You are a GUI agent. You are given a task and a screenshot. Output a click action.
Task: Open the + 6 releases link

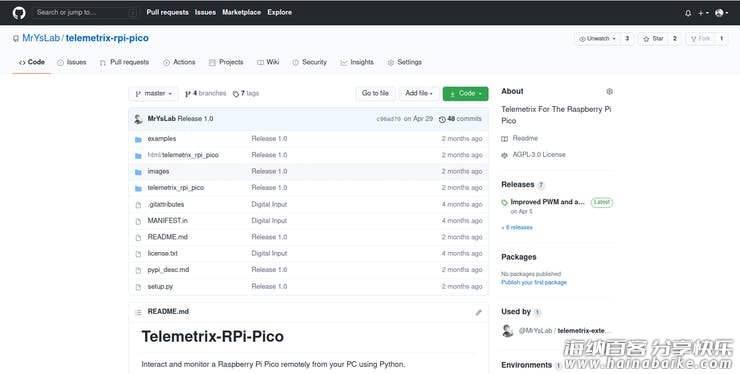pyautogui.click(x=517, y=228)
